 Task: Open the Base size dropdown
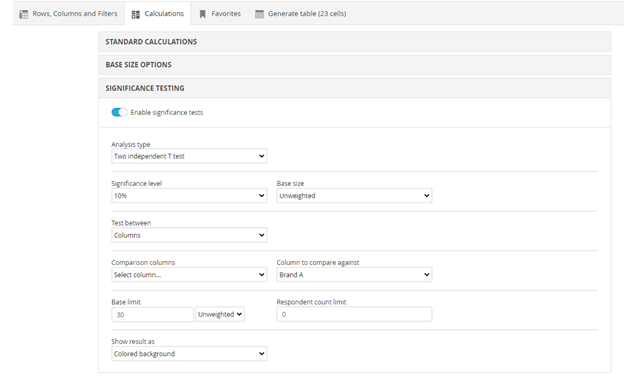354,195
